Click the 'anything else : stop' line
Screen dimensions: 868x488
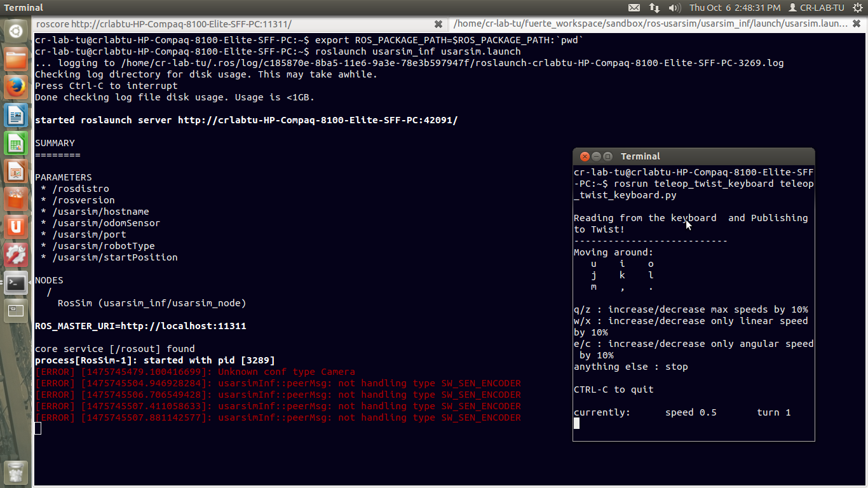tap(631, 367)
